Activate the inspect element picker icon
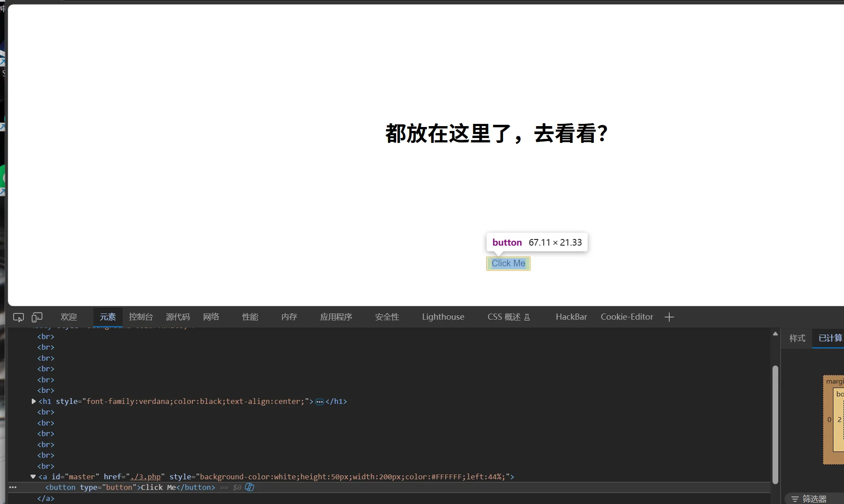Viewport: 844px width, 504px height. click(x=19, y=317)
